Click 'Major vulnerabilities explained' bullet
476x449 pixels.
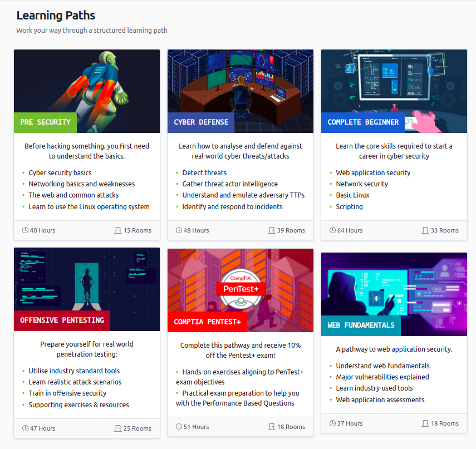click(x=382, y=377)
